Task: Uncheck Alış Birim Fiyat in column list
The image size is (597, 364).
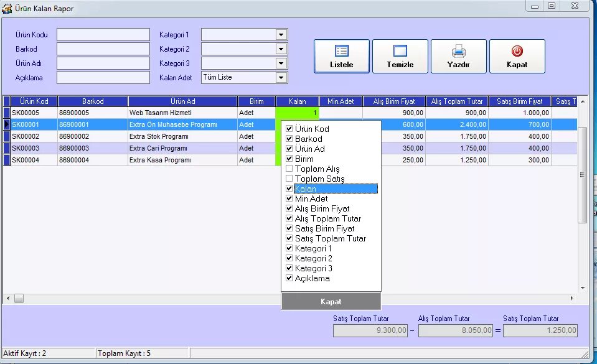Action: click(x=289, y=208)
